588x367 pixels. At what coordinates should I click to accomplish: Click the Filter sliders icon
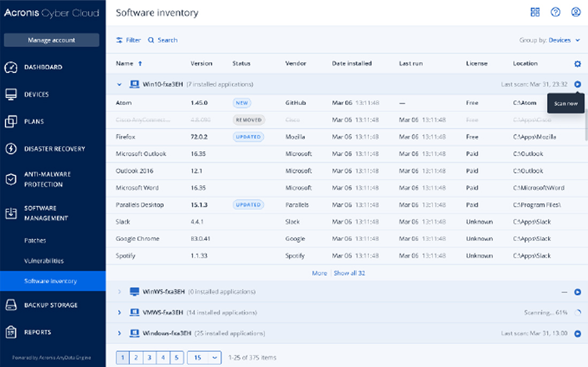(119, 40)
